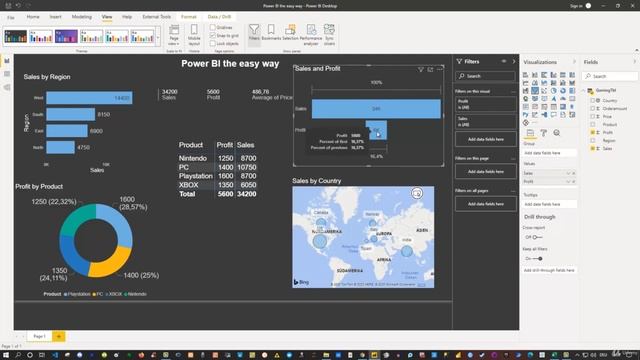Check the Country field
This screenshot has height=360, width=640.
(593, 100)
